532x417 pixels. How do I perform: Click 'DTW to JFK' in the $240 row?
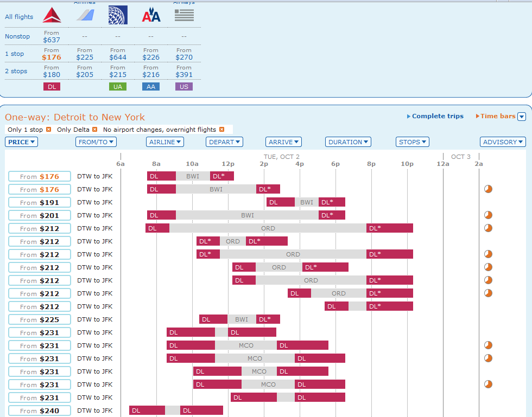(94, 410)
